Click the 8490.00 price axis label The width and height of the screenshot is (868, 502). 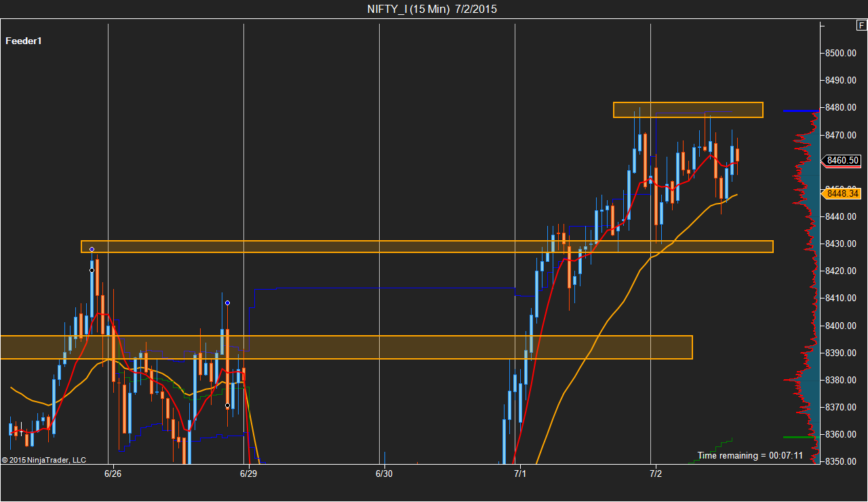tap(842, 80)
